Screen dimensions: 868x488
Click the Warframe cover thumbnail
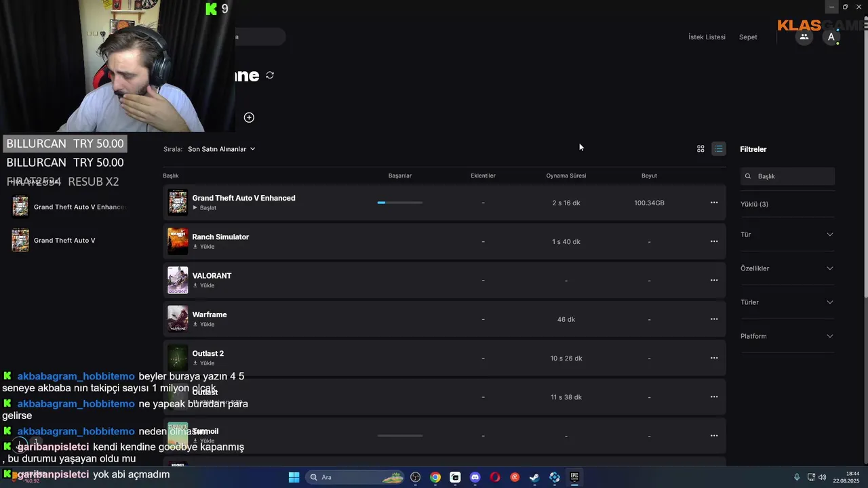click(x=178, y=319)
